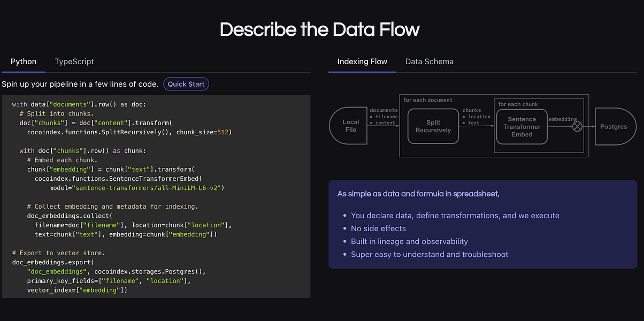Click the "embedding" arrow label in diagram
Viewport: 644px width, 321px height.
563,119
